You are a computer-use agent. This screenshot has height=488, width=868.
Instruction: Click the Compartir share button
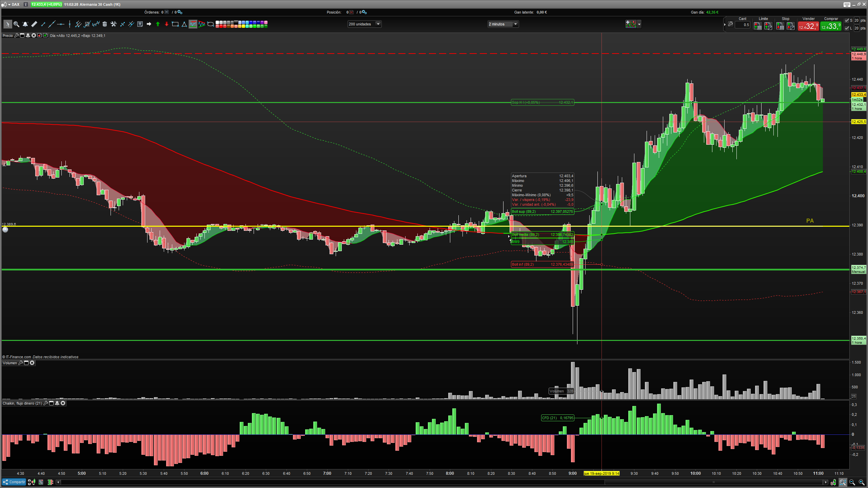tap(14, 482)
